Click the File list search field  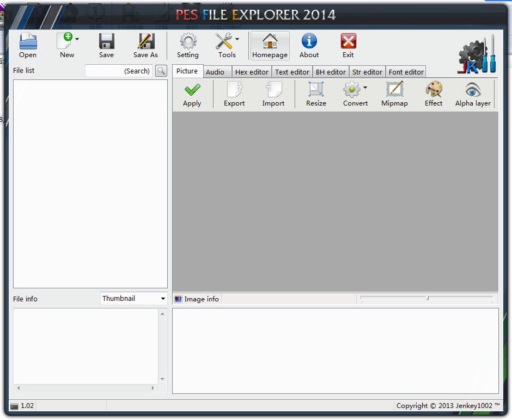[x=119, y=71]
